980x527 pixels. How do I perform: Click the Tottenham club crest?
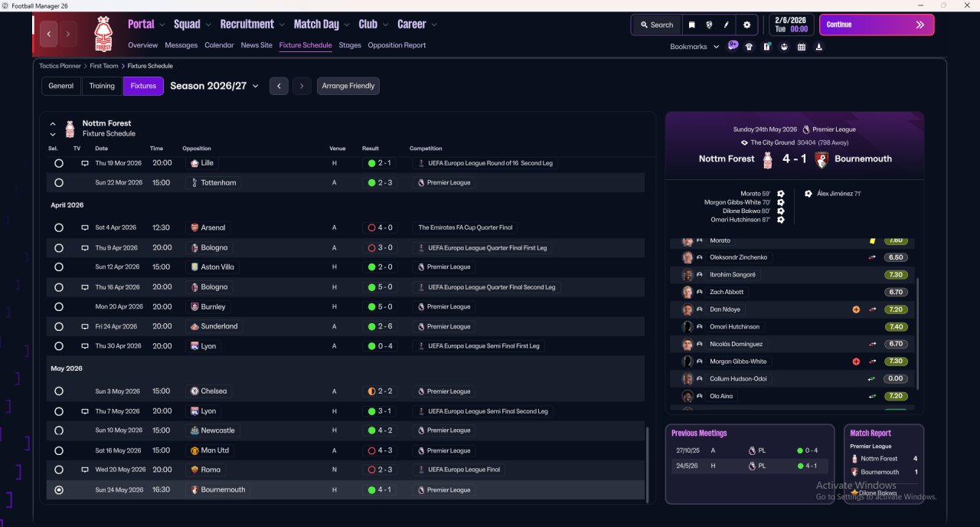click(x=194, y=183)
